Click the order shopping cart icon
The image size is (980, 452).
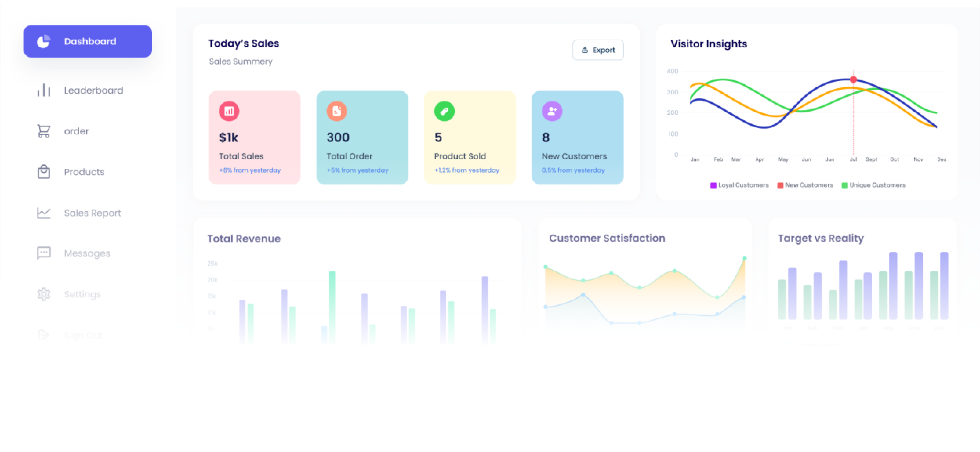click(x=44, y=131)
